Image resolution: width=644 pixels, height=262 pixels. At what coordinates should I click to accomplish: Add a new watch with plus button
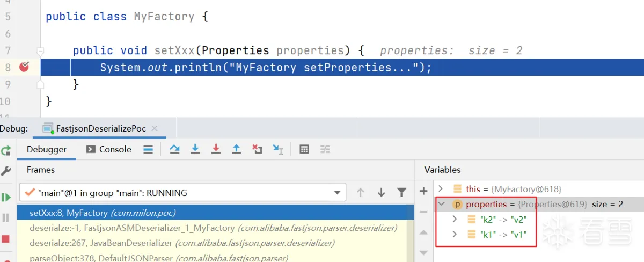423,191
